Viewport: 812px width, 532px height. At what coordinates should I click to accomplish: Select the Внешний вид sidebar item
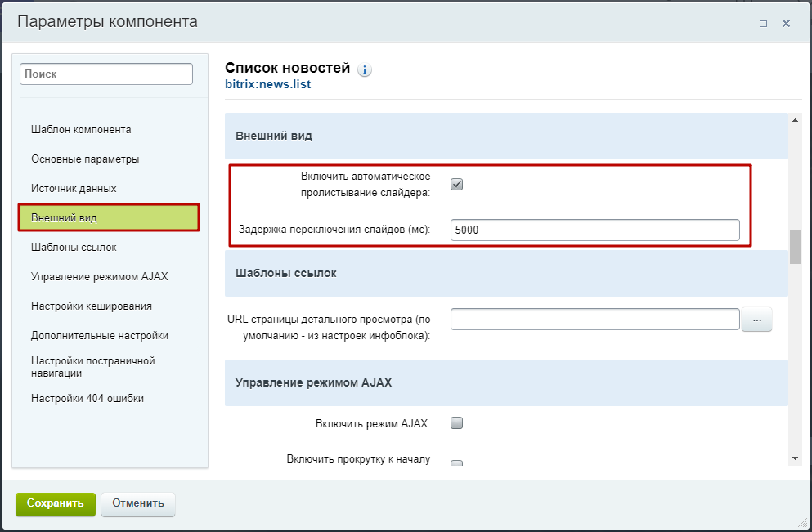[x=109, y=217]
